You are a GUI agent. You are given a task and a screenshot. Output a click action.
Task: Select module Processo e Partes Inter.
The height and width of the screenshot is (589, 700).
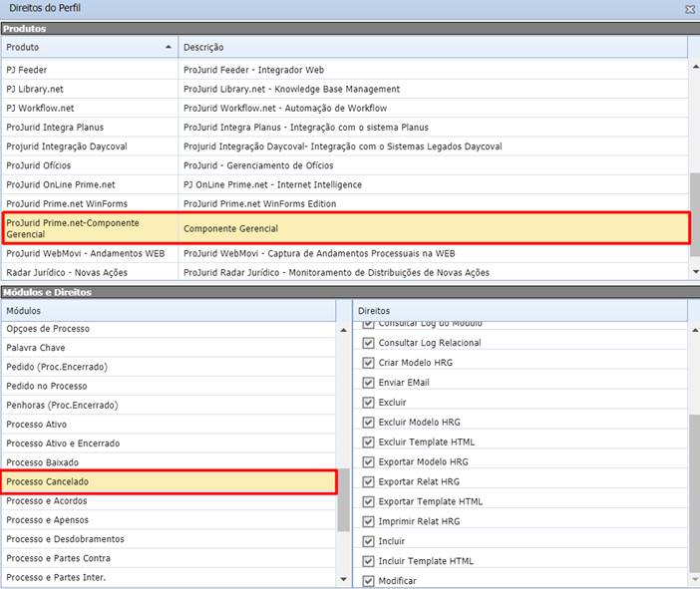(x=168, y=577)
